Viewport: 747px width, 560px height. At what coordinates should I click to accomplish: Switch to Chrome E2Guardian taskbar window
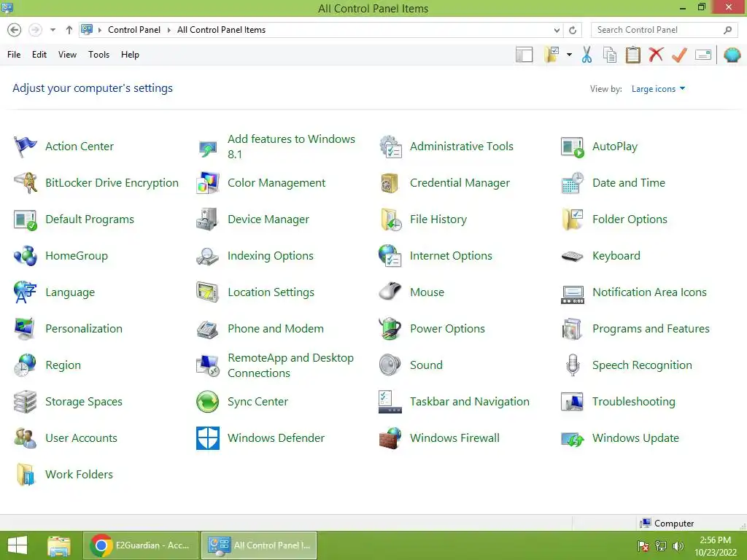141,545
